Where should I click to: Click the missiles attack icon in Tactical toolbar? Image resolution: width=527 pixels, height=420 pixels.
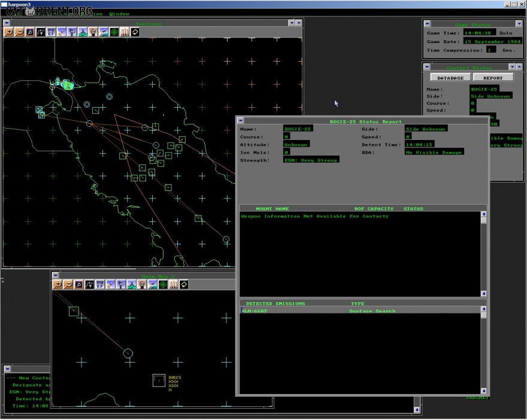point(125,32)
